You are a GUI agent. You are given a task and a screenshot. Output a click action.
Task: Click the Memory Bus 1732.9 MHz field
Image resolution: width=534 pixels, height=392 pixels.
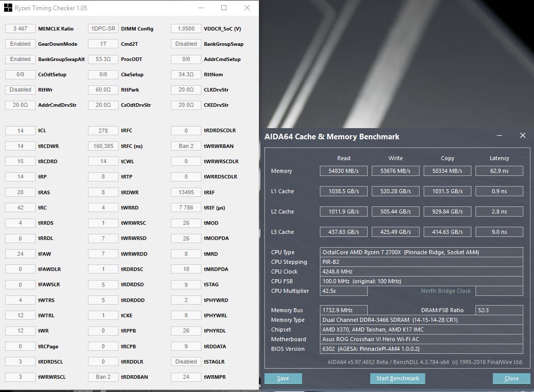(344, 310)
